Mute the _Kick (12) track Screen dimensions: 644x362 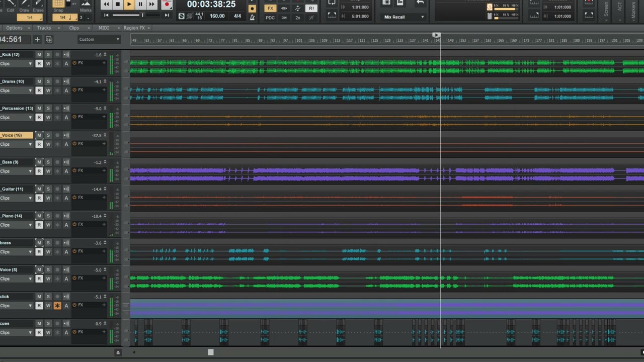coord(39,54)
